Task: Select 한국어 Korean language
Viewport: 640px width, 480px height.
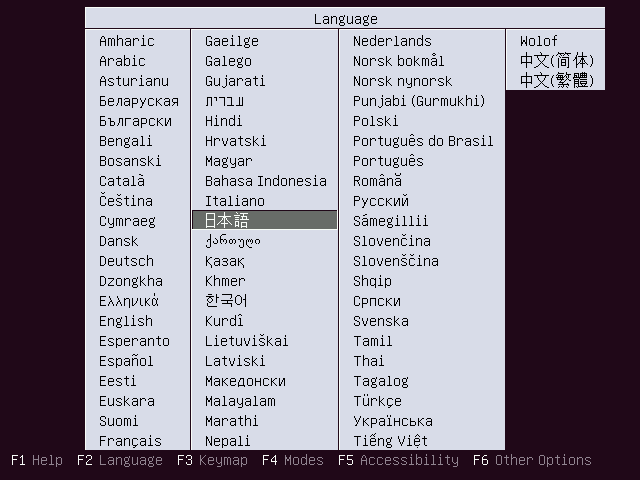Action: pyautogui.click(x=226, y=301)
